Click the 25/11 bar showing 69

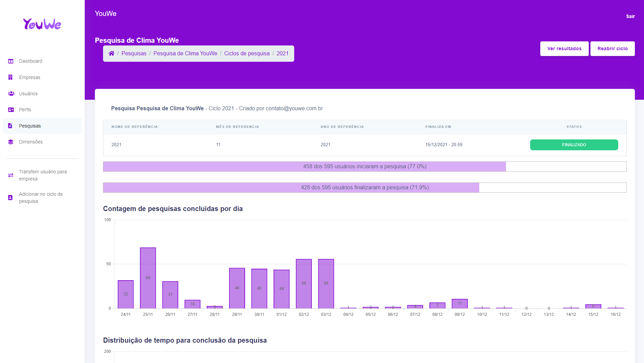[x=148, y=278]
